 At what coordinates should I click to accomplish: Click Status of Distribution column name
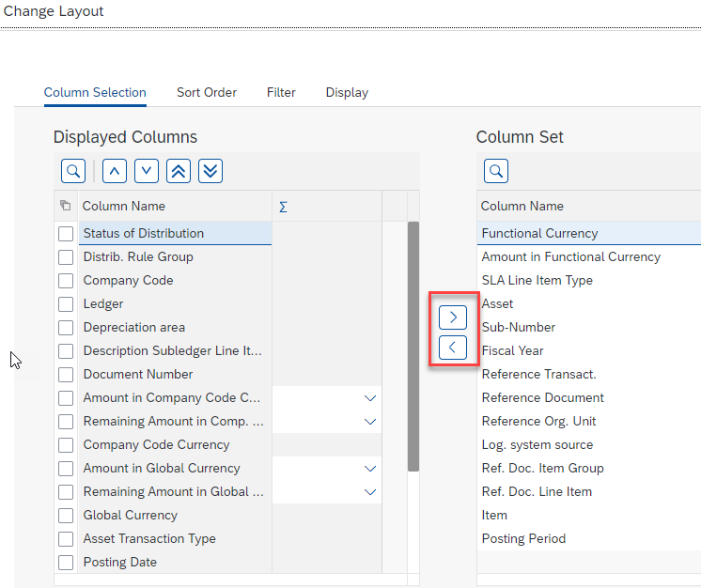(144, 233)
